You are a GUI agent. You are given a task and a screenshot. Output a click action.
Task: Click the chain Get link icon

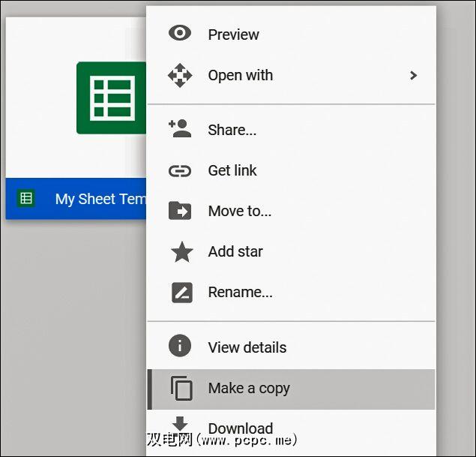click(x=180, y=170)
